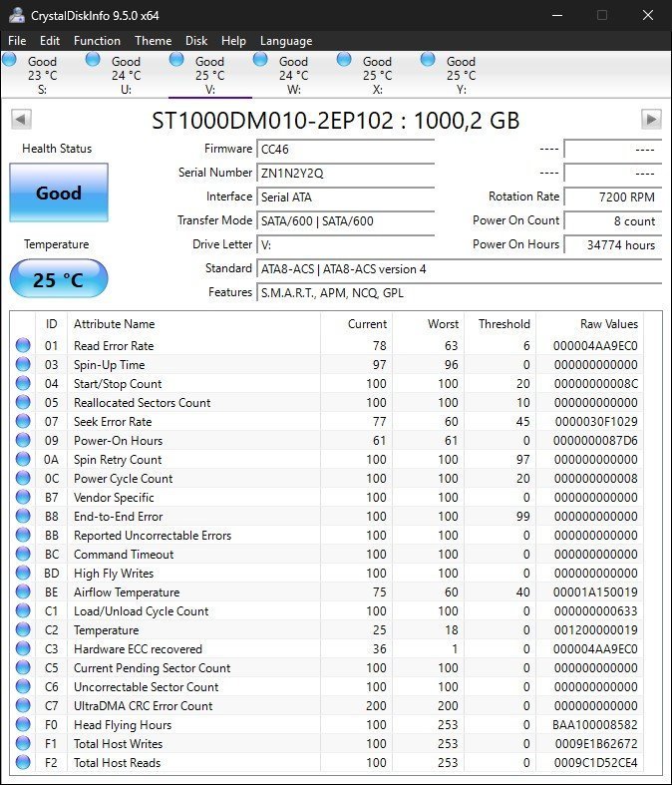
Task: Switch to the Y: drive tab
Action: coord(461,76)
